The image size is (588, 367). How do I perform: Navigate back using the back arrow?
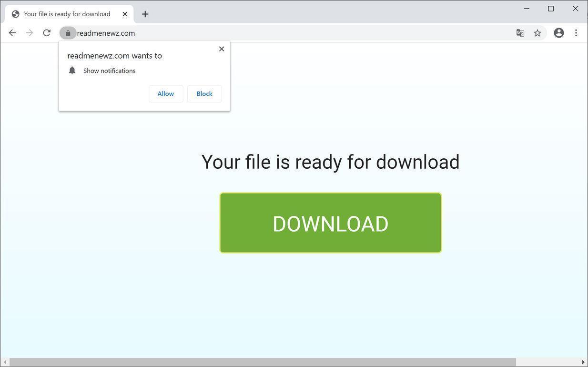(x=12, y=32)
